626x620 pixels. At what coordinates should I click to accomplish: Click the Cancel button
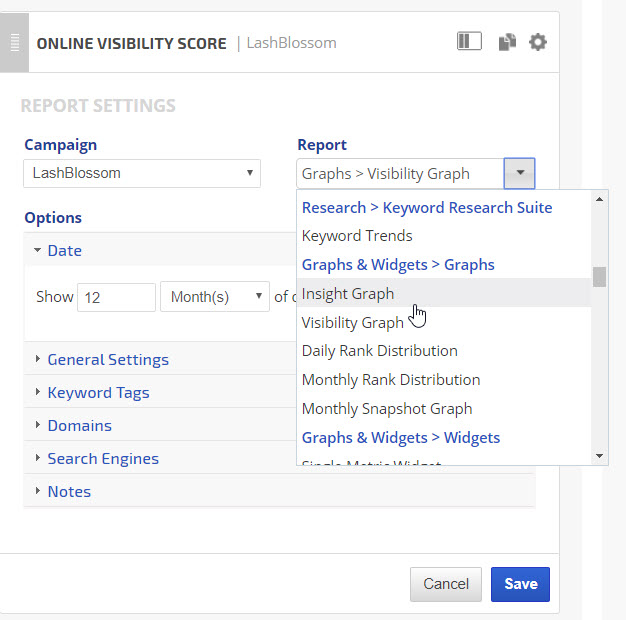click(445, 584)
